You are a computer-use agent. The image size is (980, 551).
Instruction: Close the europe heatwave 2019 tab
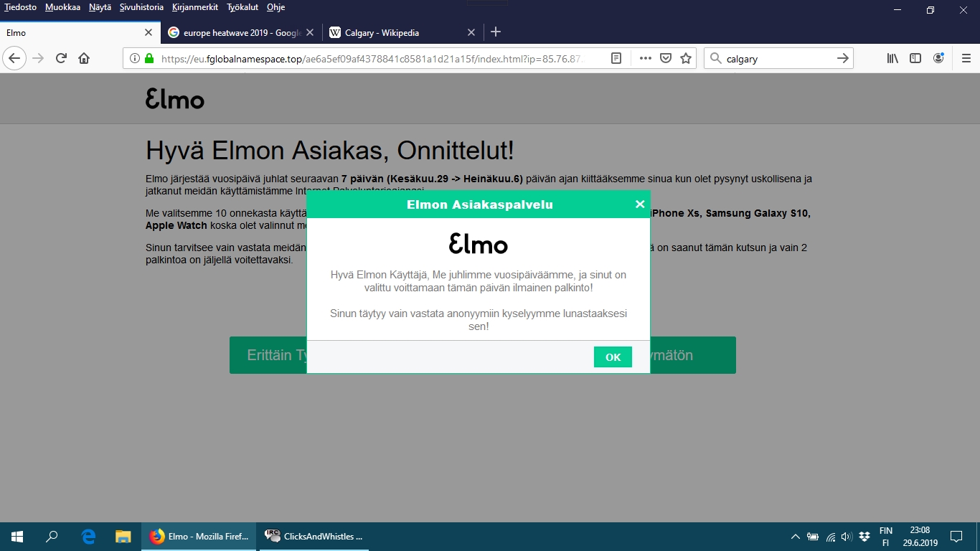coord(310,32)
